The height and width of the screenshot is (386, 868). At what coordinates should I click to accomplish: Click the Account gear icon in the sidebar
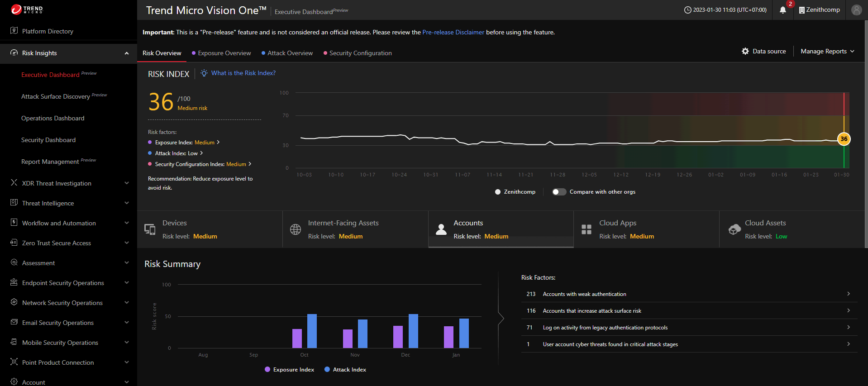tap(14, 382)
